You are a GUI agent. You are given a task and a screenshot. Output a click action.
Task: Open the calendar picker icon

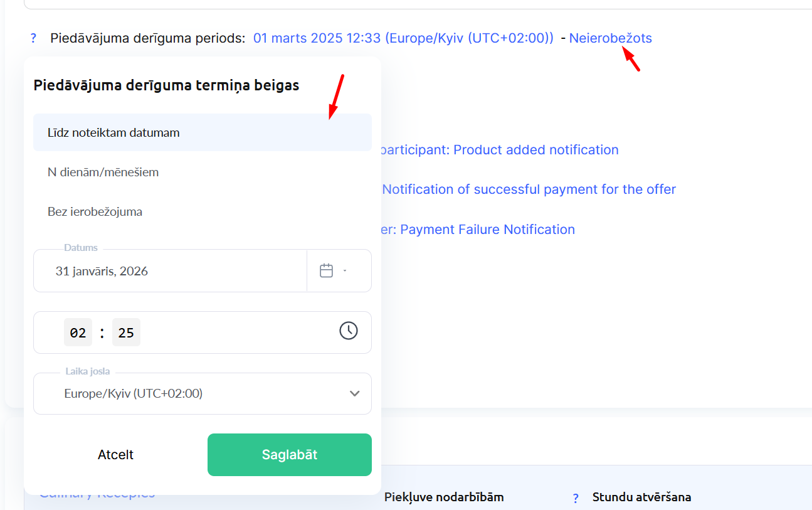(326, 271)
